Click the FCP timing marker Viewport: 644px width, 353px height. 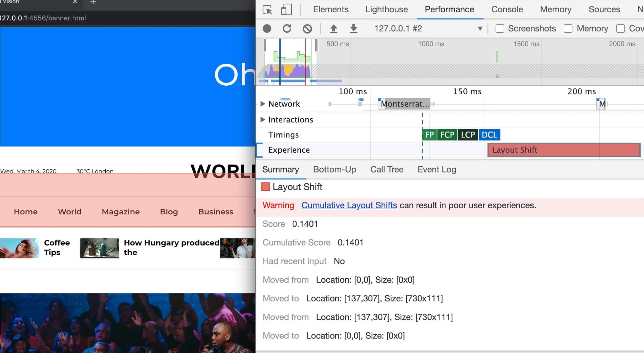tap(447, 135)
